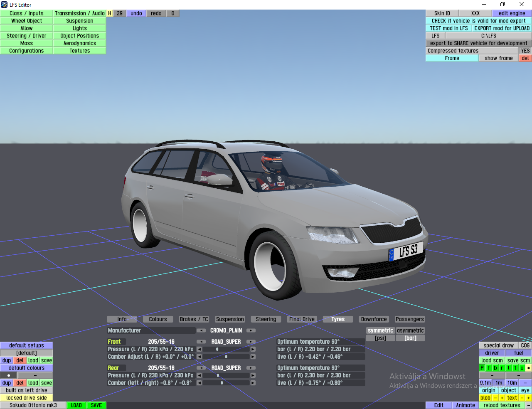Toggle the green 'l' view button
This screenshot has width=532, height=409.
pyautogui.click(x=509, y=368)
